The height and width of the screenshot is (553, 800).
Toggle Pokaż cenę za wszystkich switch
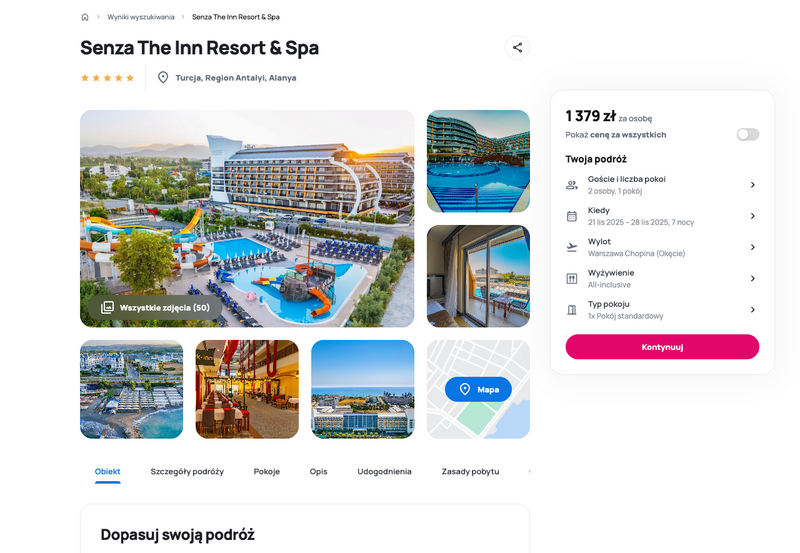(x=747, y=134)
